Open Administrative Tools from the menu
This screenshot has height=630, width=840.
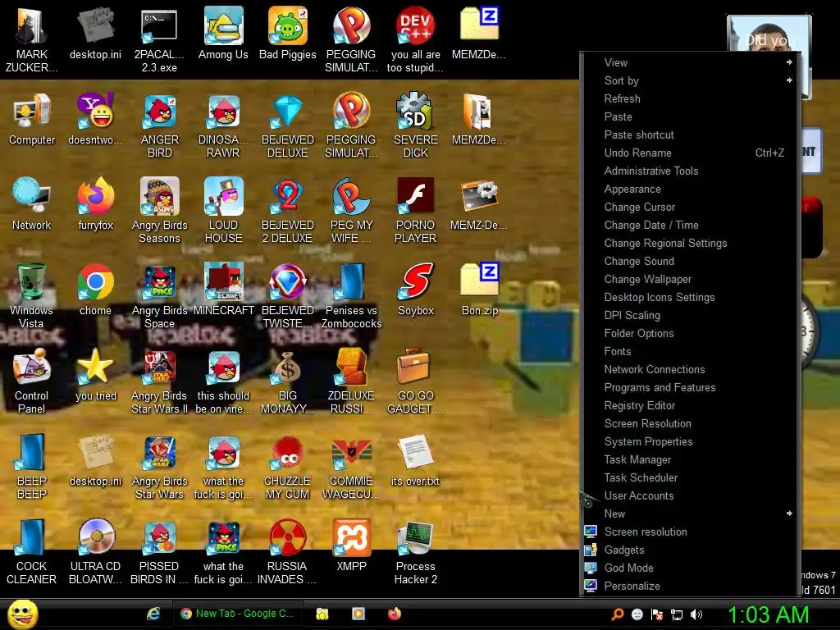690,171
